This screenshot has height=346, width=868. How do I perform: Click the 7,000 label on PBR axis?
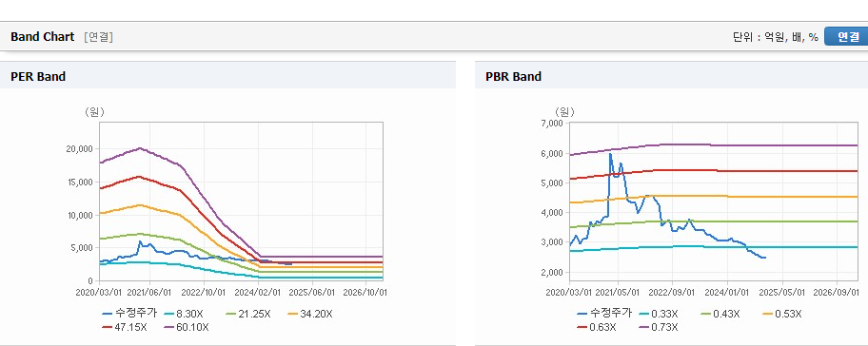point(552,124)
